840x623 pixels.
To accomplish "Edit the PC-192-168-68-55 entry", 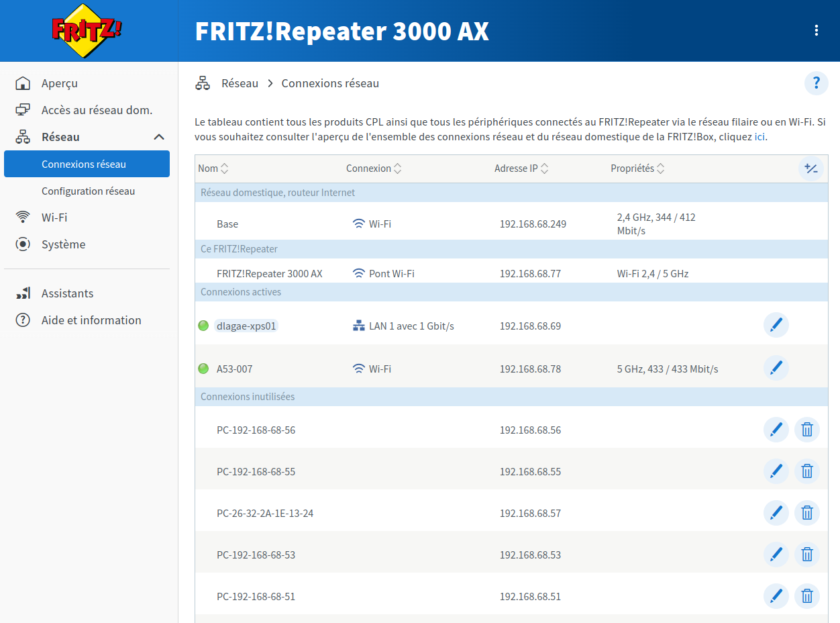I will click(776, 471).
